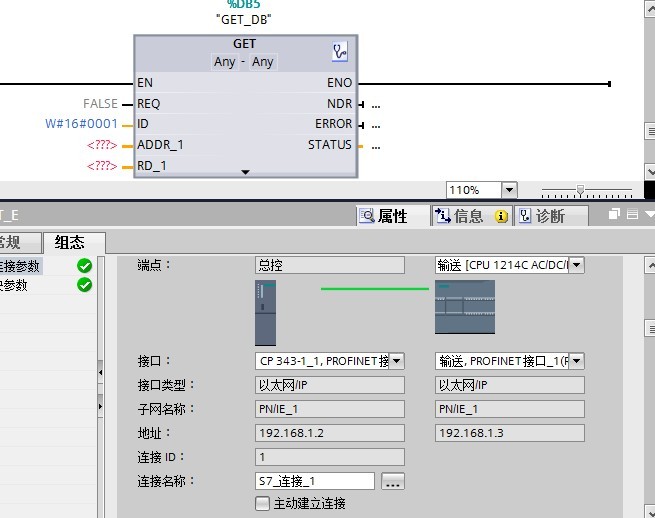
Task: Click the FALSE value at REQ
Action: tap(100, 103)
